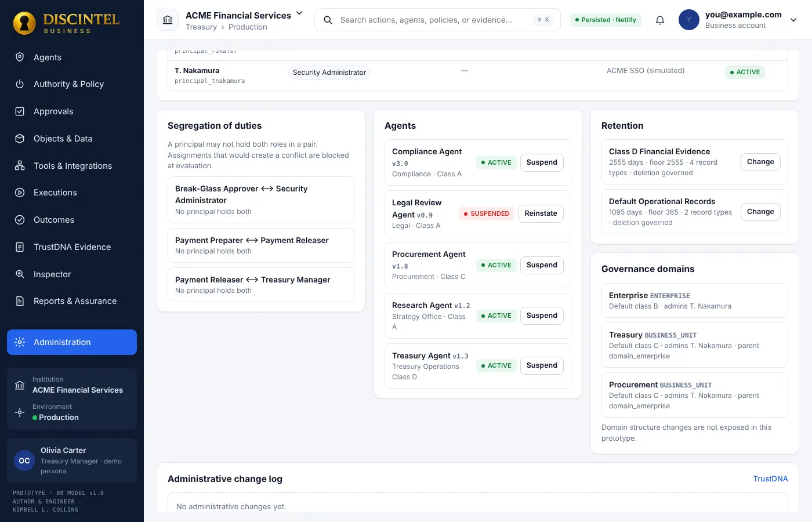Open notifications bell icon
Screen dimensions: 812x522
coord(660,20)
